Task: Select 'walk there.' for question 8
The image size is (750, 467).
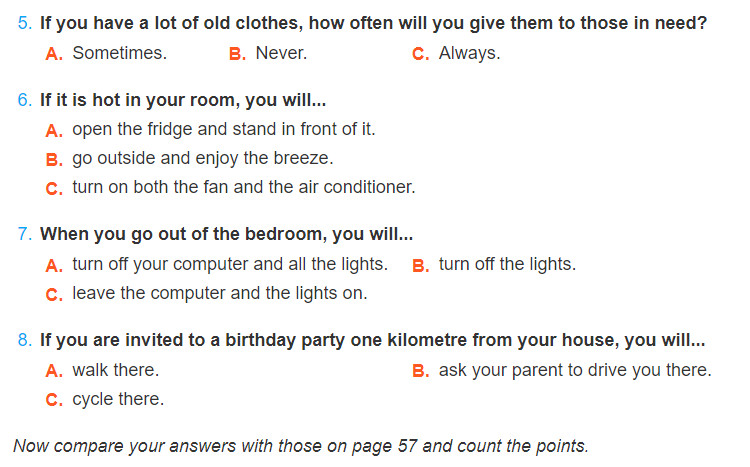Action: (116, 370)
